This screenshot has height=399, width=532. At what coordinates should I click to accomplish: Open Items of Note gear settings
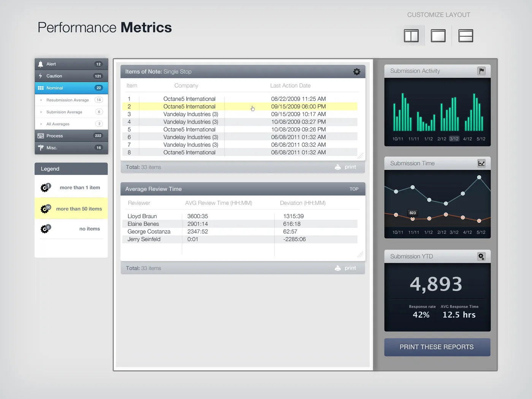(x=356, y=71)
